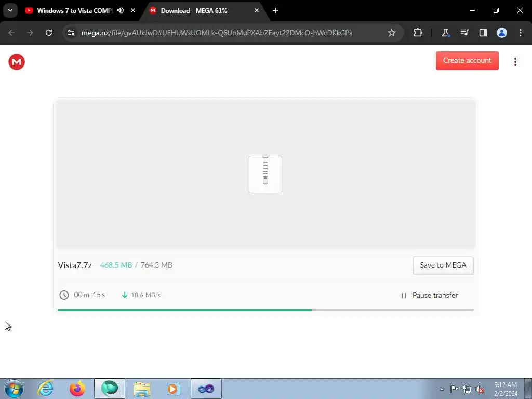Viewport: 532px width, 399px height.
Task: Click the Vista7.7z file name
Action: tap(75, 265)
